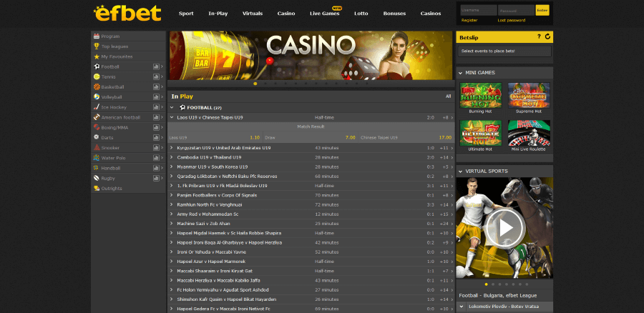Open the Live Games menu
The height and width of the screenshot is (313, 644).
(324, 14)
